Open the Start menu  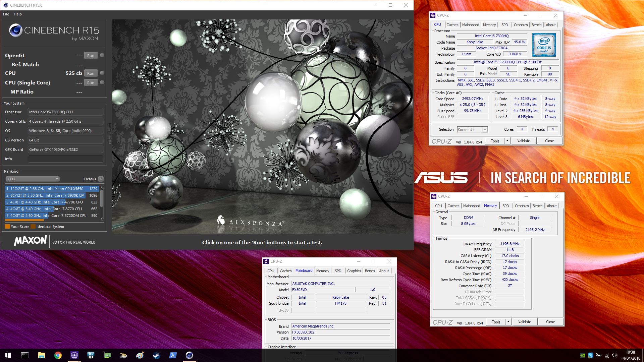(8, 355)
